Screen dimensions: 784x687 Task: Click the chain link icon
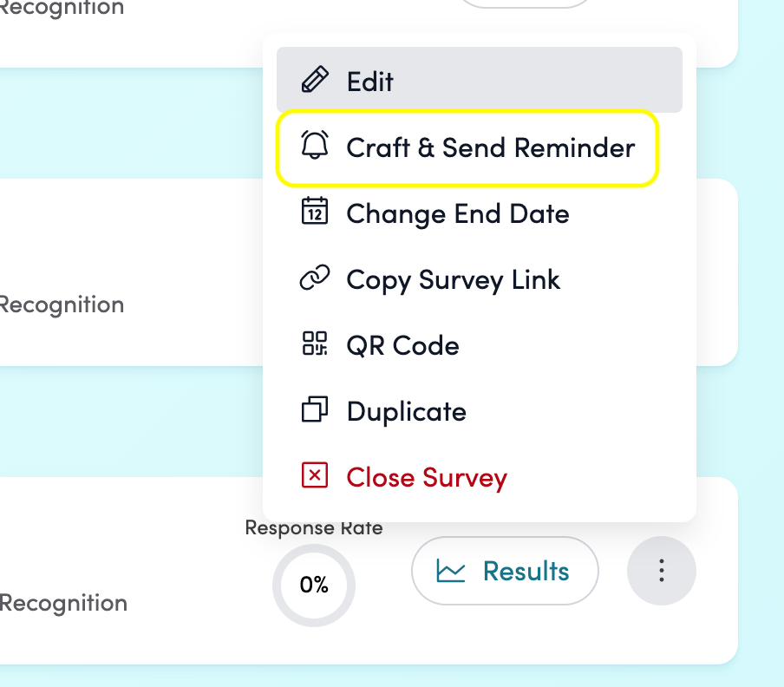[x=315, y=278]
